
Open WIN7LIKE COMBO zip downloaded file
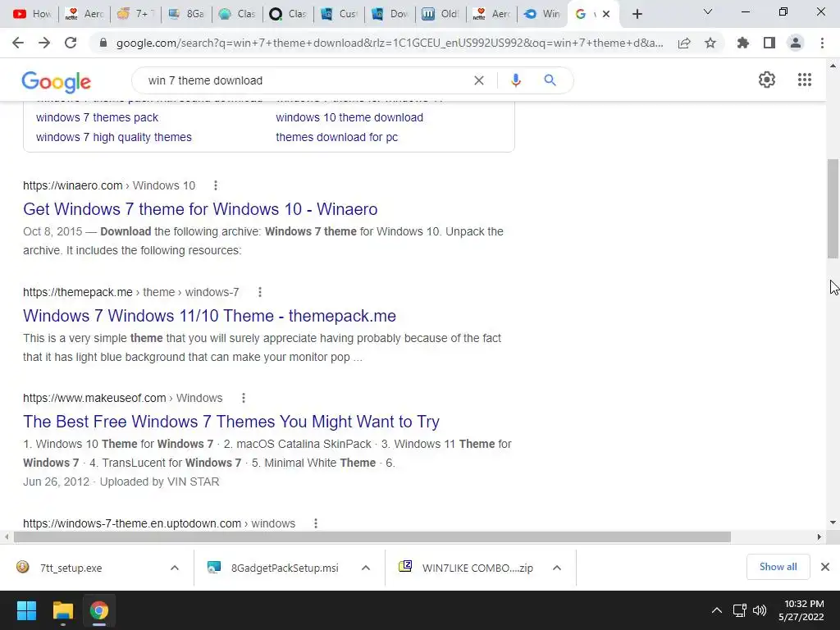tap(477, 568)
